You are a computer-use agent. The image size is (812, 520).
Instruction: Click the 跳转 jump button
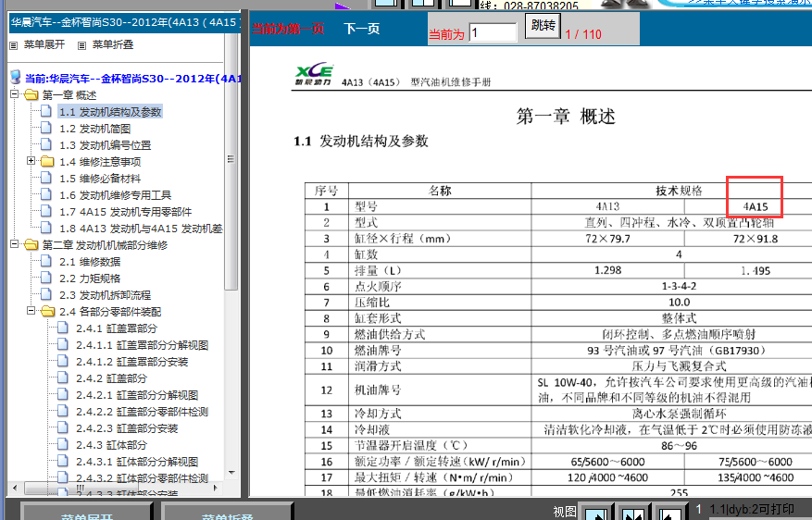coord(543,25)
